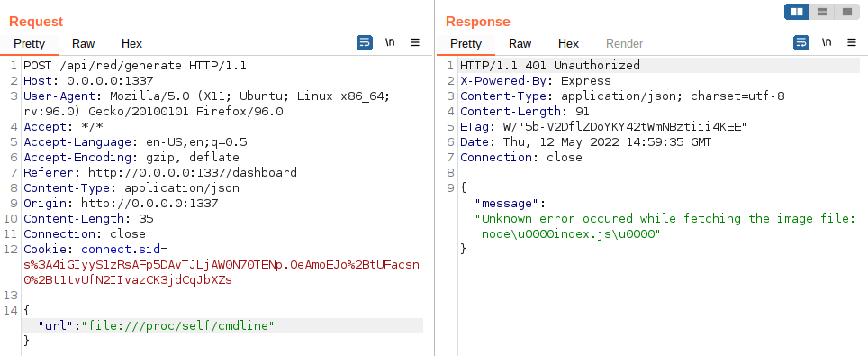Viewport: 868px width, 356px height.
Task: Click the request Content-Length: 35 header
Action: coord(88,218)
